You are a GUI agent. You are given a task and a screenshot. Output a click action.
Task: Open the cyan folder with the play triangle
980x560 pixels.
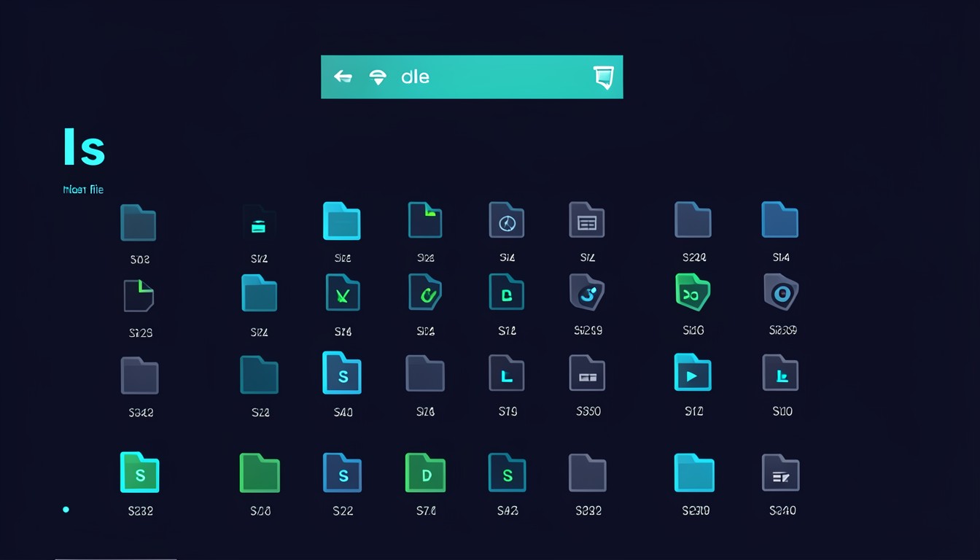click(693, 373)
